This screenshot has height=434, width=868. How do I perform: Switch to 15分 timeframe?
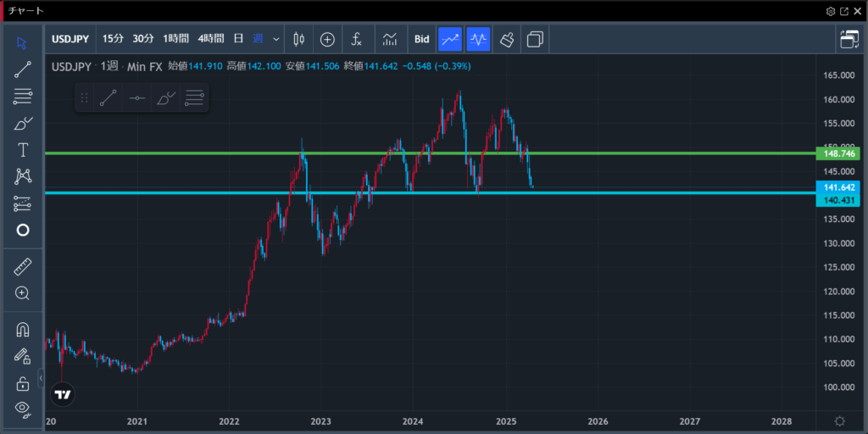click(114, 39)
